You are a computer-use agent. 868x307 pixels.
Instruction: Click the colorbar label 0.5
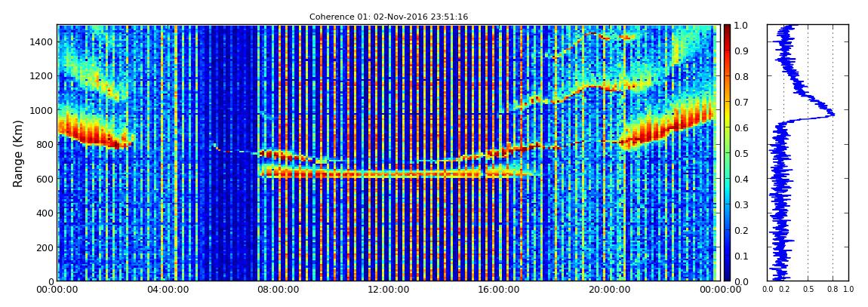740,153
